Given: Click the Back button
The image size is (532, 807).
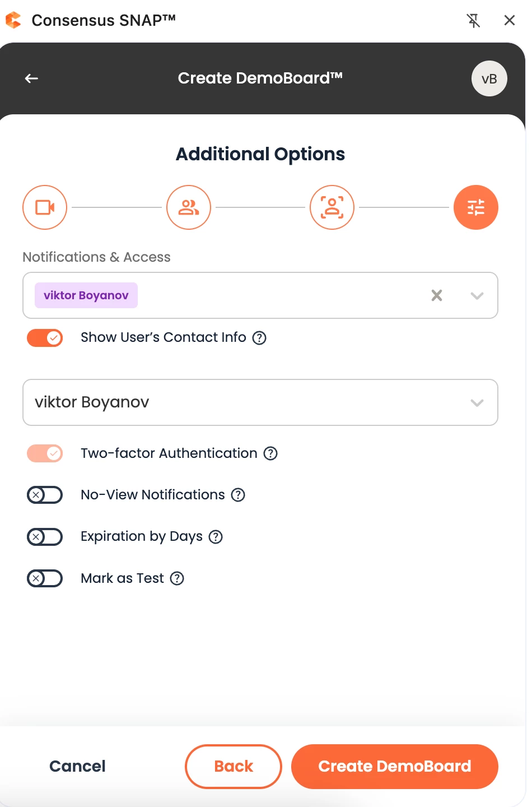Looking at the screenshot, I should pos(234,767).
